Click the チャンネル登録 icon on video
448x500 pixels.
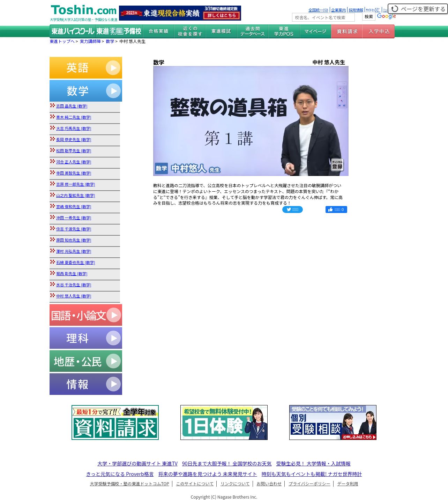tap(337, 165)
